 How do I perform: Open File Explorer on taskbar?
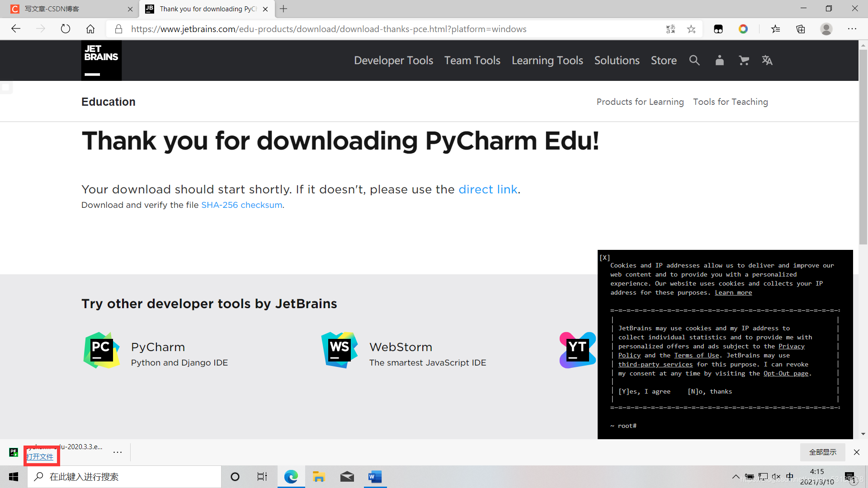319,477
